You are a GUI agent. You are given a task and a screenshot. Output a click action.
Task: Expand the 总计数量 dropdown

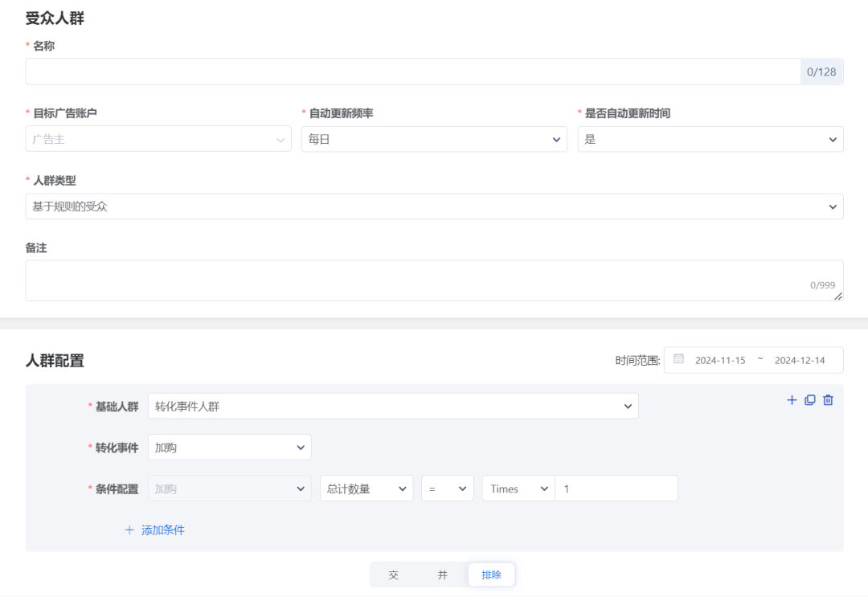click(366, 488)
